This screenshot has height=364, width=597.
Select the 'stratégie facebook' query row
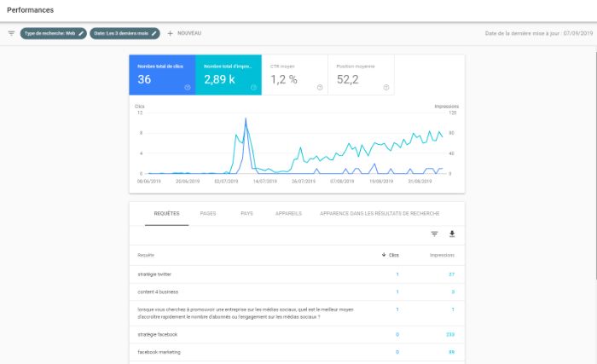(297, 335)
